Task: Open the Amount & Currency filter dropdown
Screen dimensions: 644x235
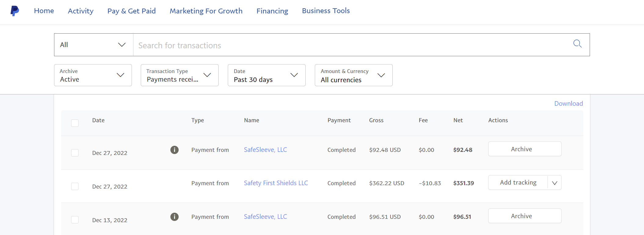Action: click(x=354, y=75)
